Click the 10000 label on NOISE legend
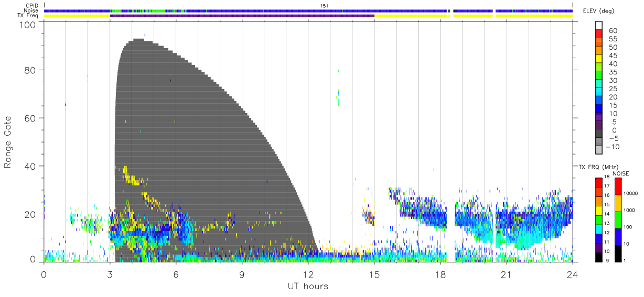The height and width of the screenshot is (297, 644). click(x=630, y=193)
